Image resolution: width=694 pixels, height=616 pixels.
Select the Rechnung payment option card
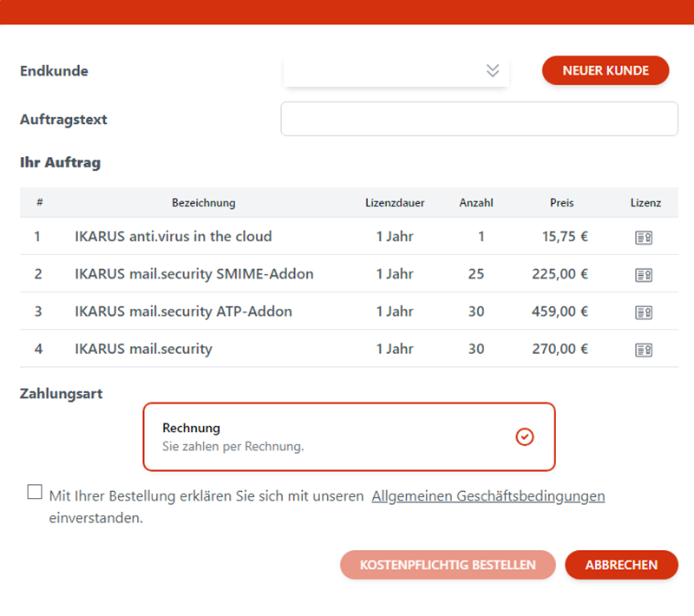[350, 436]
